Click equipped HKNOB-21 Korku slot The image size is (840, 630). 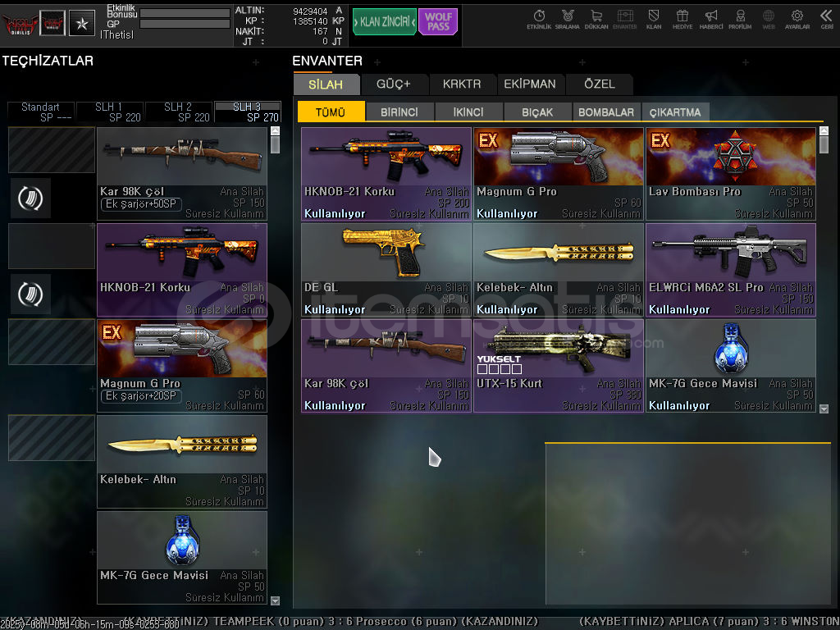pos(182,270)
